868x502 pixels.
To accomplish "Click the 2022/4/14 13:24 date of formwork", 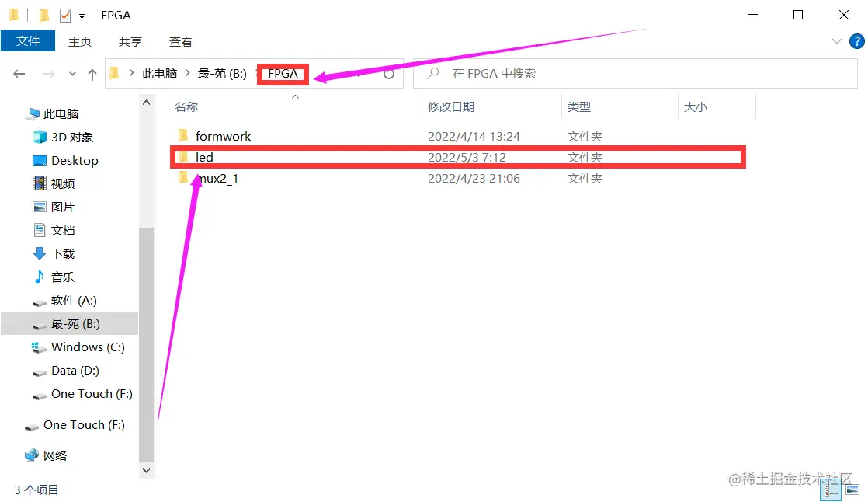I will click(x=474, y=136).
